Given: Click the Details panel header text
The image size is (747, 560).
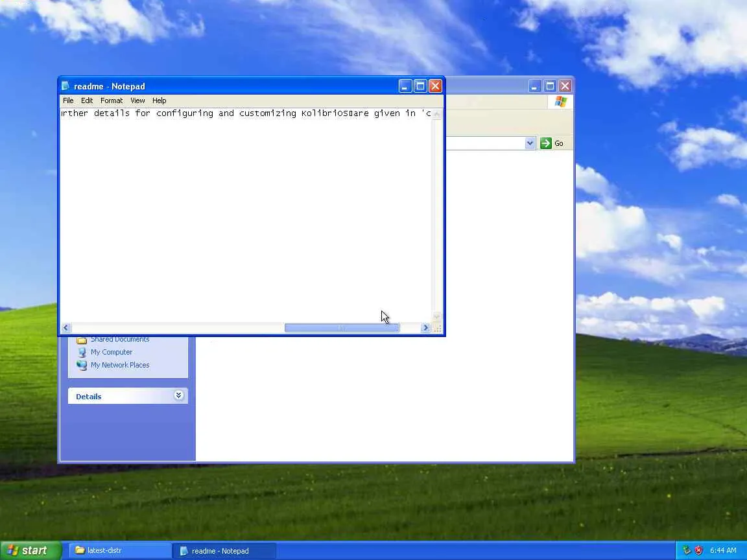Looking at the screenshot, I should click(89, 396).
